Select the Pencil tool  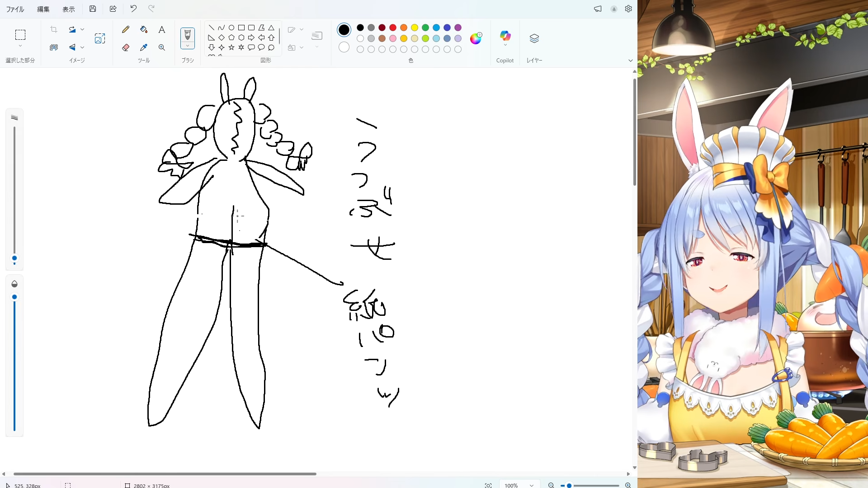pyautogui.click(x=126, y=30)
